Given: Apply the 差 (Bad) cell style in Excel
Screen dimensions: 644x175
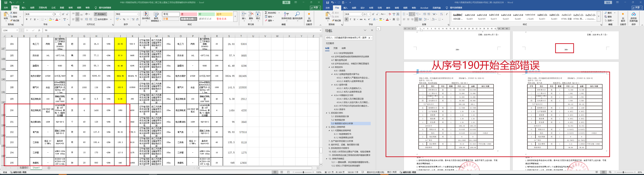Looking at the screenshot, I should point(189,14).
